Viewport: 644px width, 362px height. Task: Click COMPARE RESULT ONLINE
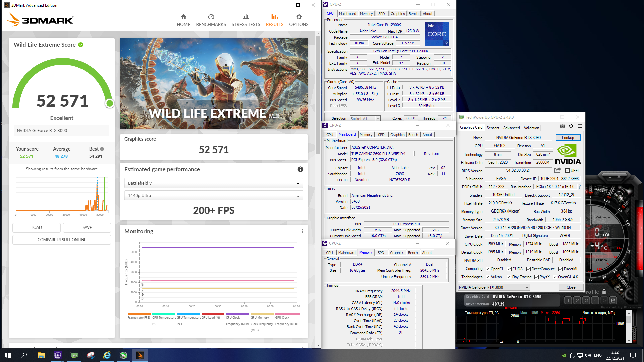62,240
